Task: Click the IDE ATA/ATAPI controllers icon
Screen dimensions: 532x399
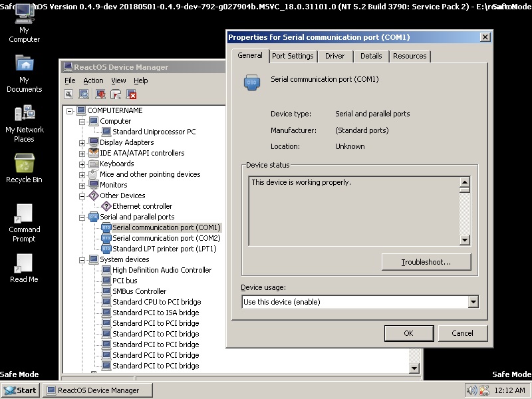Action: 94,153
